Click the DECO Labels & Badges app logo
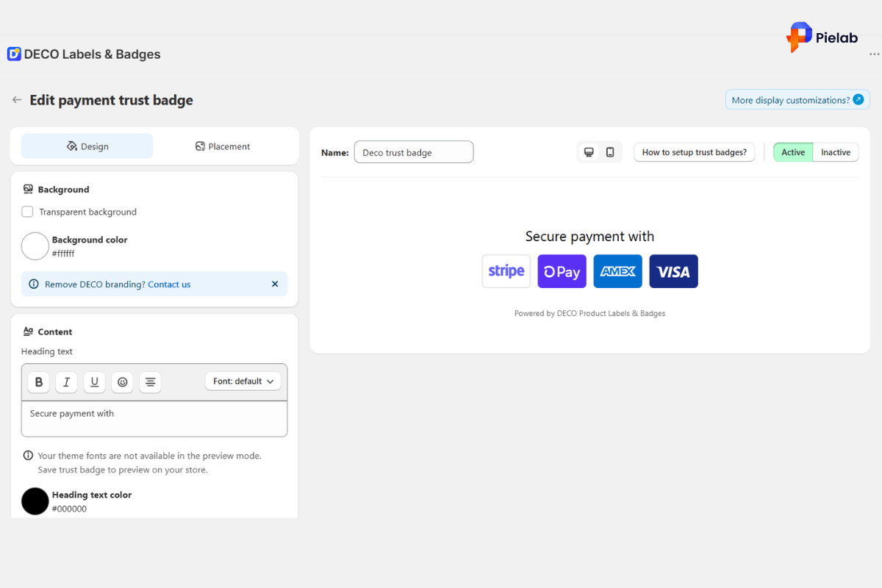 (14, 54)
